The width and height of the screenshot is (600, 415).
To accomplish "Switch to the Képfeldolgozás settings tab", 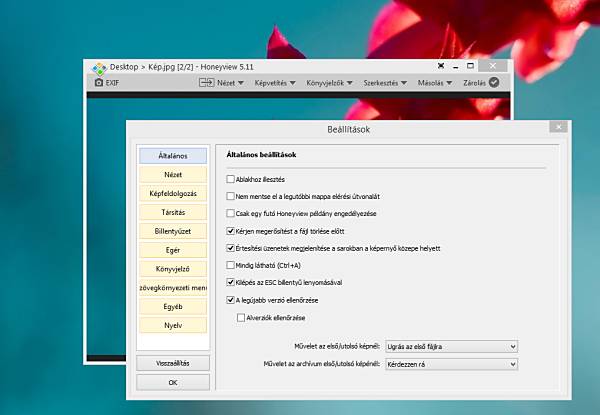I will pos(173,194).
